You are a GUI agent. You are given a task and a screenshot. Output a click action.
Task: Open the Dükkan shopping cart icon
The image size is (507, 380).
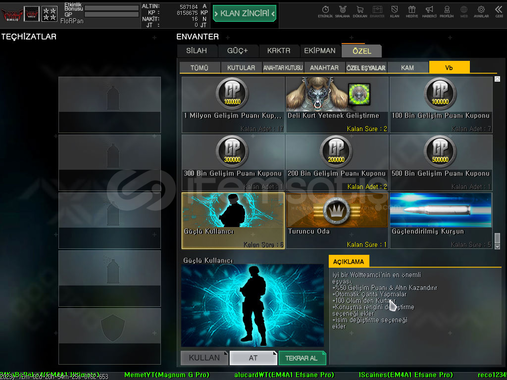(x=360, y=11)
